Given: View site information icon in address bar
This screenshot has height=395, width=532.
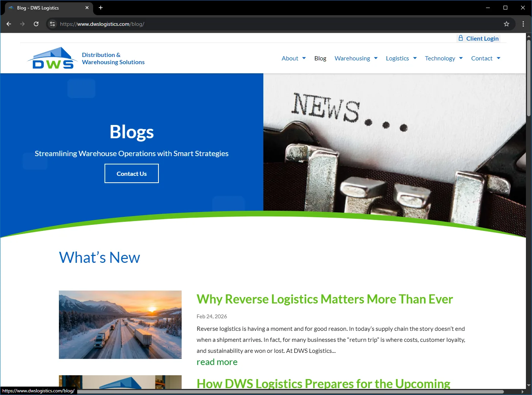Looking at the screenshot, I should click(x=52, y=24).
